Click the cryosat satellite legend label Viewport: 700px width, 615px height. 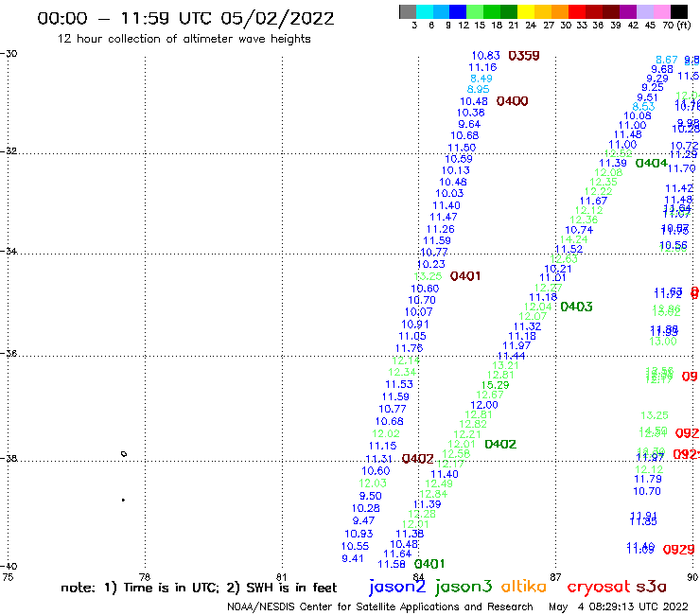coord(598,588)
